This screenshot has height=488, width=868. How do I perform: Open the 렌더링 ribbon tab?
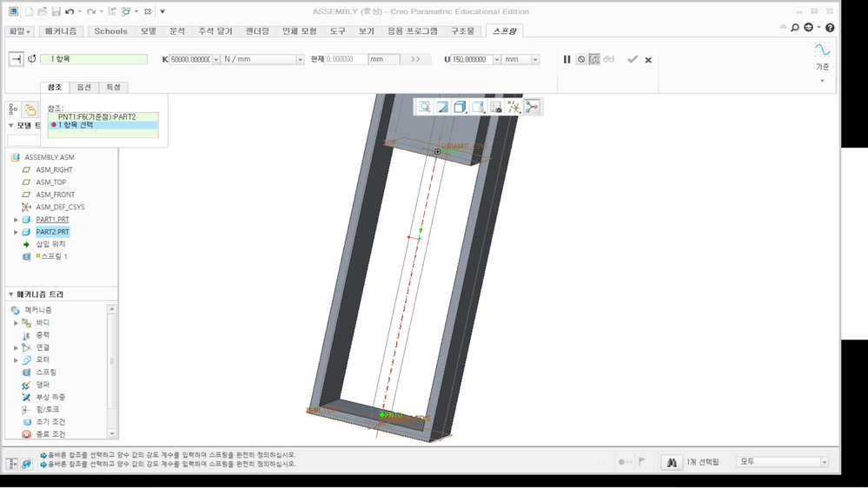click(257, 31)
